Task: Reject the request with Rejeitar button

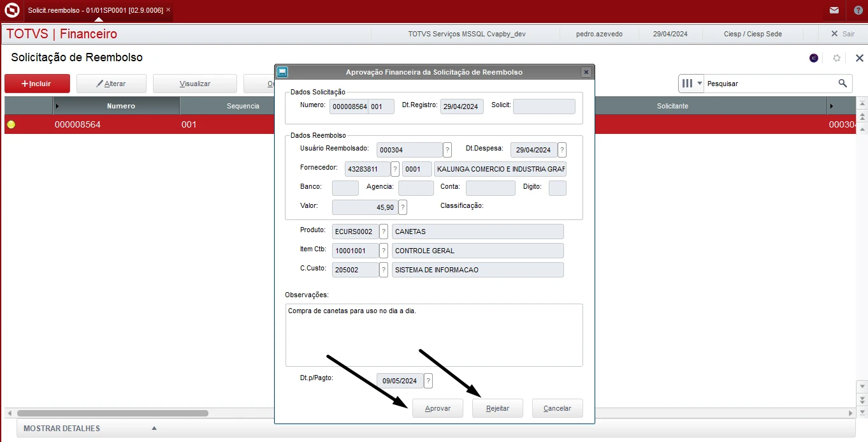Action: [x=498, y=408]
